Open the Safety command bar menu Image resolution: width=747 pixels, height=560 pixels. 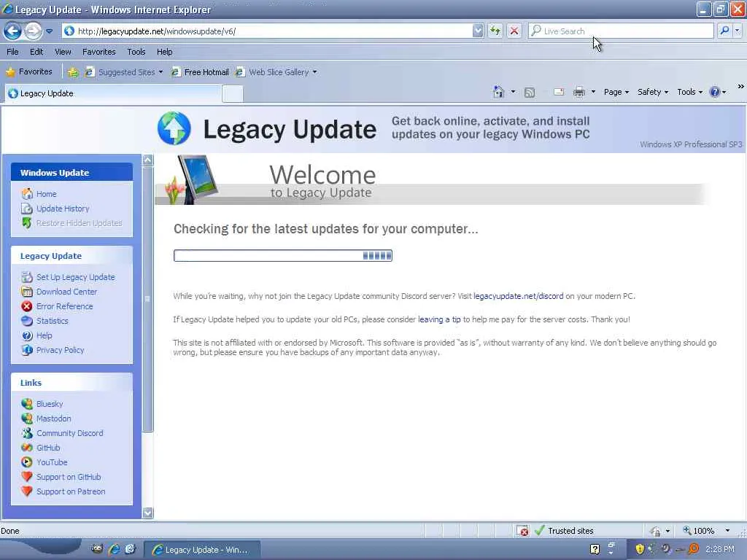point(653,92)
